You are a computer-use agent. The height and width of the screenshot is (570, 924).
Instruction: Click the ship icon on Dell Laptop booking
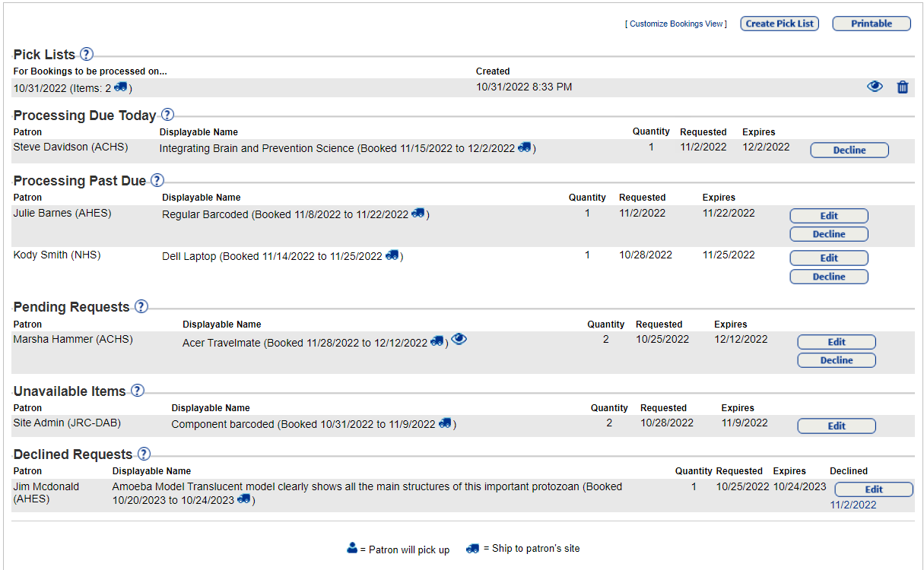(x=392, y=255)
